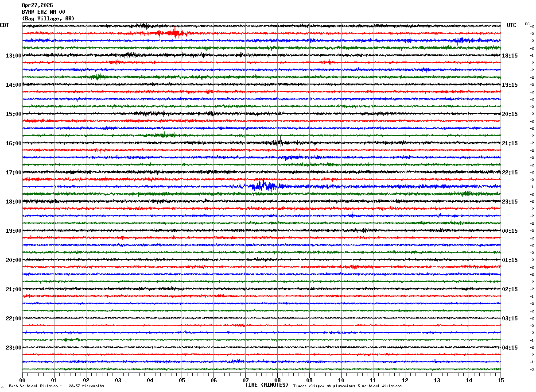Click the TIME (MINUTES) axis title
The height and width of the screenshot is (392, 536).
point(267,385)
